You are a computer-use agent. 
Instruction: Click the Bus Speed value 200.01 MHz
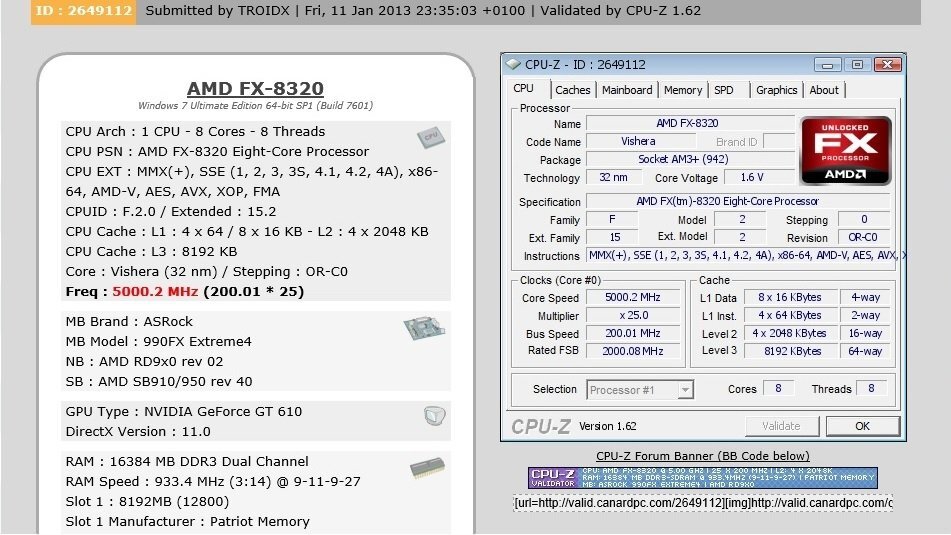[x=633, y=333]
